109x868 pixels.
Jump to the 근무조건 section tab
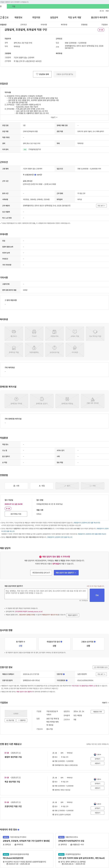24,25
